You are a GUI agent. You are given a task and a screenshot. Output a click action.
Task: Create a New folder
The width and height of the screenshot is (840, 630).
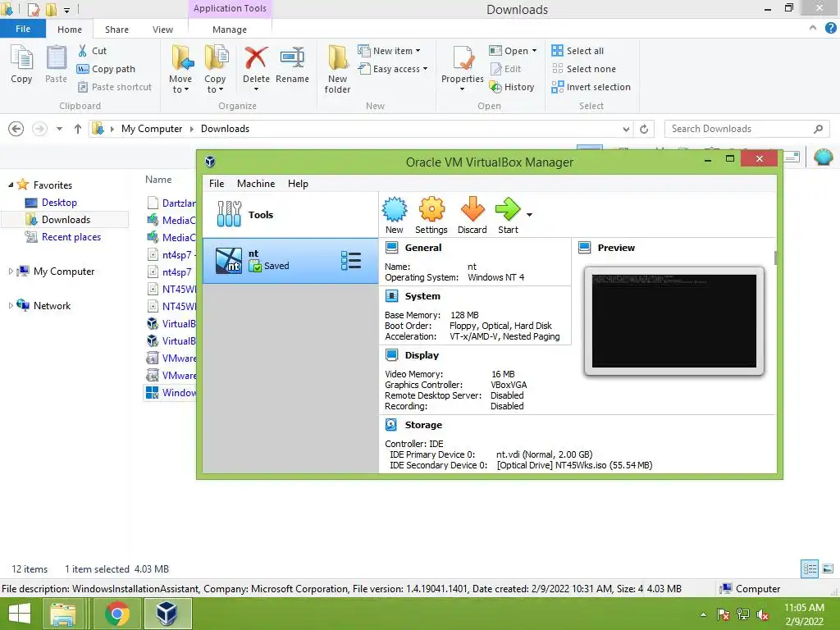337,70
